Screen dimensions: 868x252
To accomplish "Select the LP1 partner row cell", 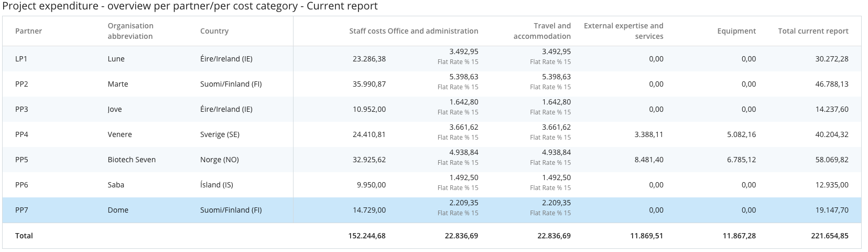I will pyautogui.click(x=21, y=59).
